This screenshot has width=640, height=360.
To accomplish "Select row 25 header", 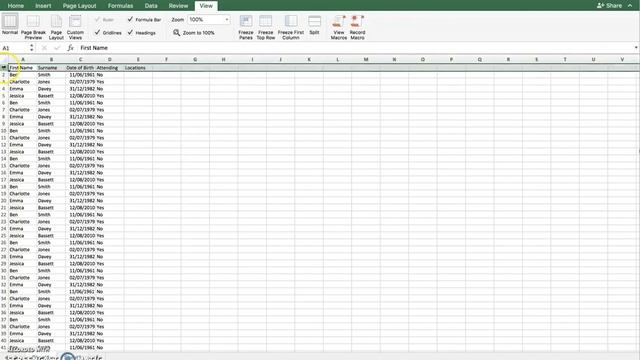I will (x=4, y=236).
